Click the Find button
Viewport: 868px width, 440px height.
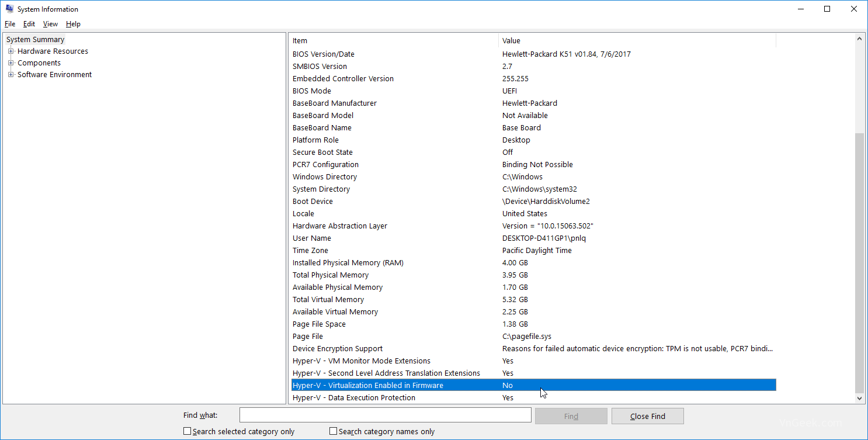tap(571, 416)
